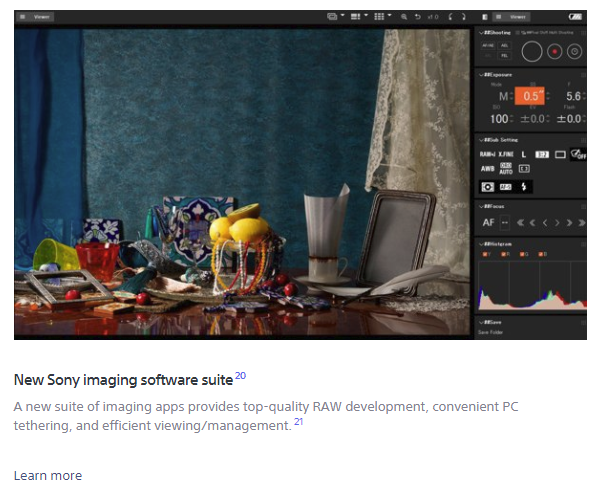Viewport: 605px width, 490px height.
Task: Click the zoom magnifier icon in the top toolbar
Action: (404, 17)
